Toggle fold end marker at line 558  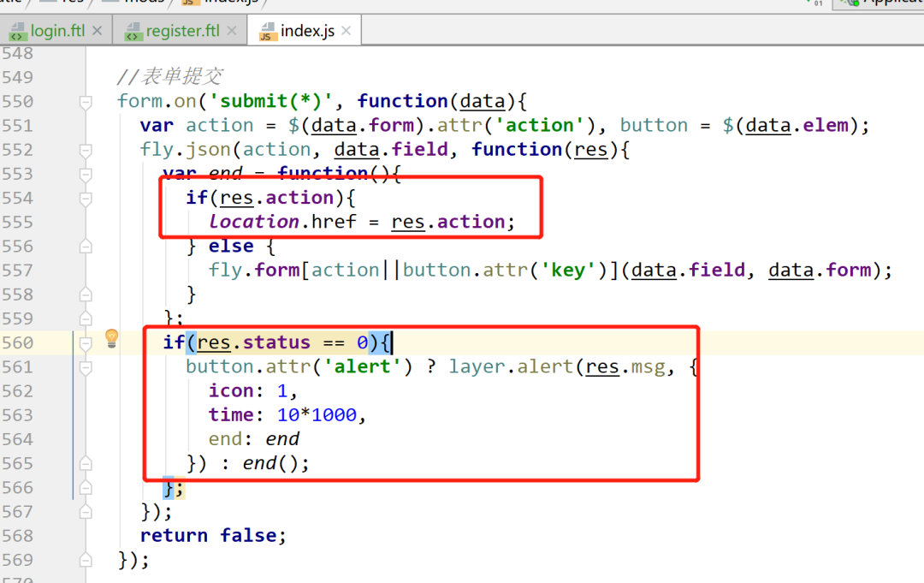(x=86, y=294)
